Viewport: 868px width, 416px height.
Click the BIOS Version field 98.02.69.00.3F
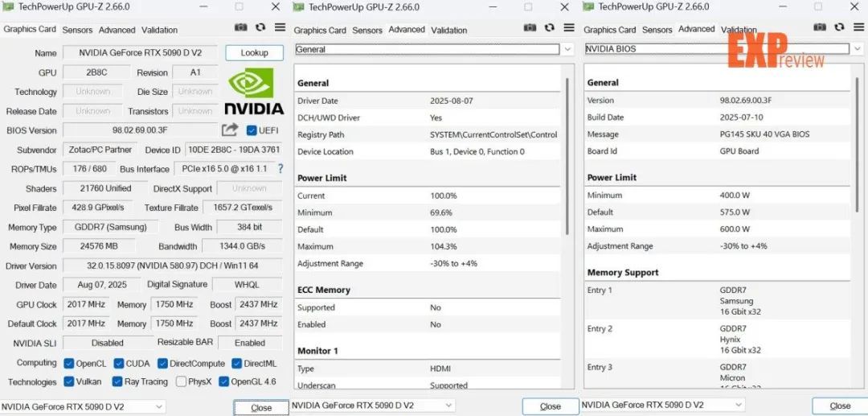point(140,130)
